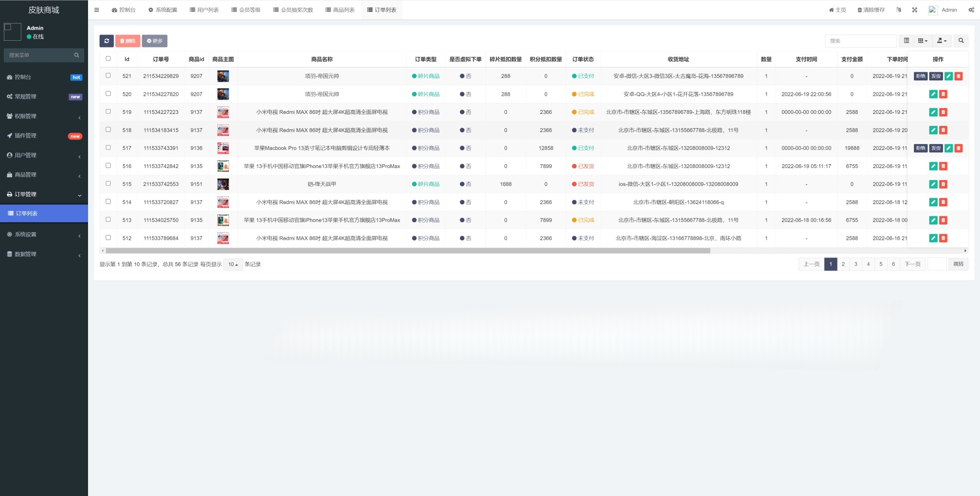Screen dimensions: 980x496
Task: Open the columns dropdown next to the search box
Action: pyautogui.click(x=923, y=41)
